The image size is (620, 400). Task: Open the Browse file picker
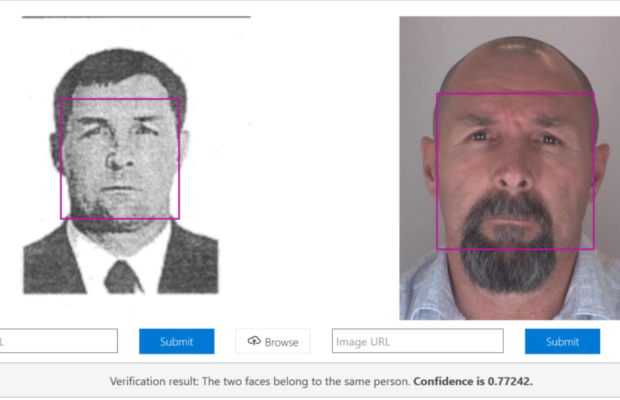click(273, 341)
